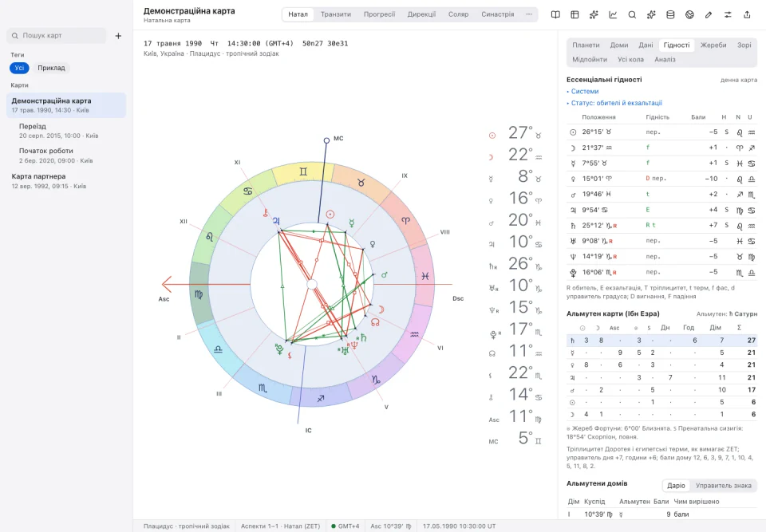Image resolution: width=766 pixels, height=532 pixels.
Task: Expand "Статус: обителі й екзальтації"
Action: 614,103
